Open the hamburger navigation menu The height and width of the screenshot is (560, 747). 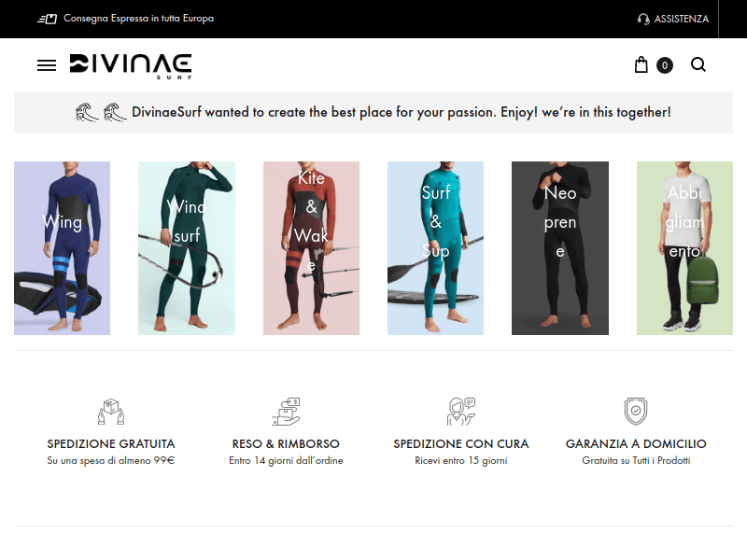(x=47, y=65)
